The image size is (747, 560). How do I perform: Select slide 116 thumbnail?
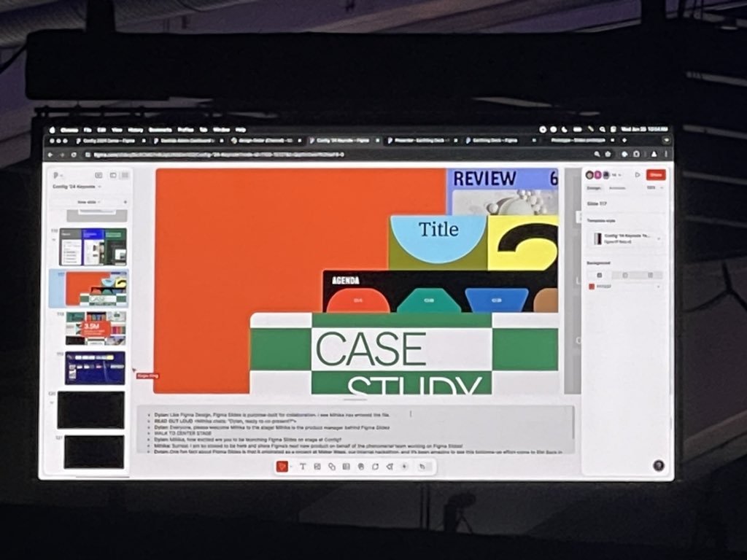pyautogui.click(x=93, y=246)
